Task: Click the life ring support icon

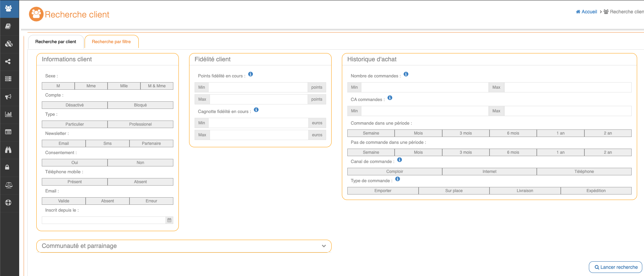Action: [9, 203]
